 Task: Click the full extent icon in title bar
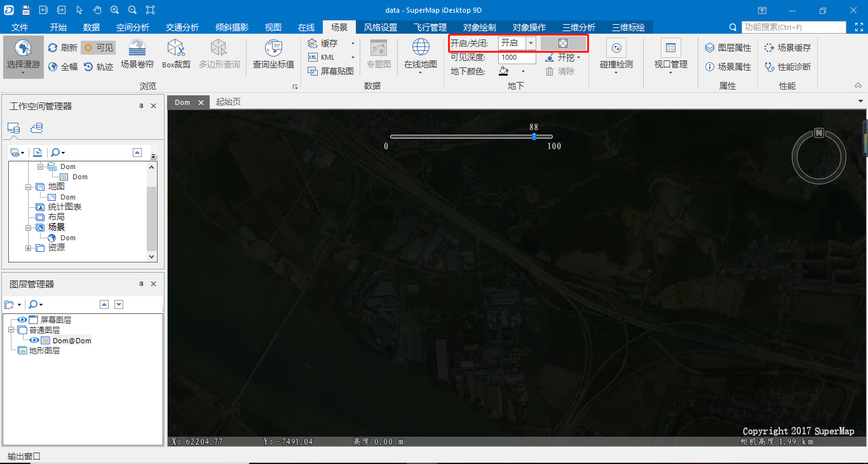[150, 10]
